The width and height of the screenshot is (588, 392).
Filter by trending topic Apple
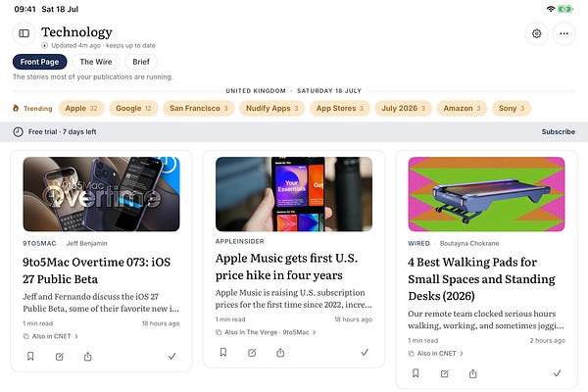[x=81, y=109]
